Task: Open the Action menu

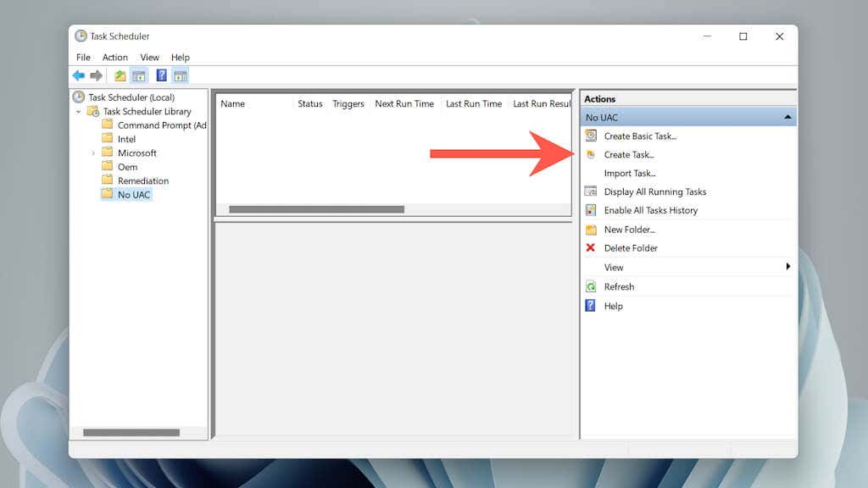Action: [x=114, y=57]
